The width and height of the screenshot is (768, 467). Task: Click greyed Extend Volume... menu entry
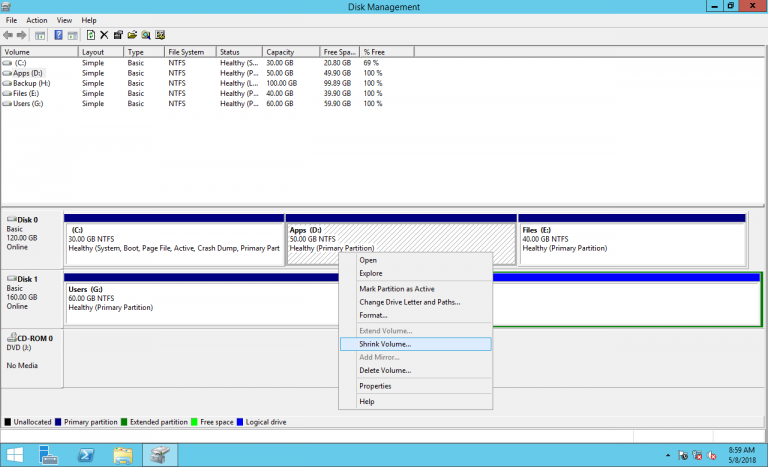pyautogui.click(x=415, y=331)
